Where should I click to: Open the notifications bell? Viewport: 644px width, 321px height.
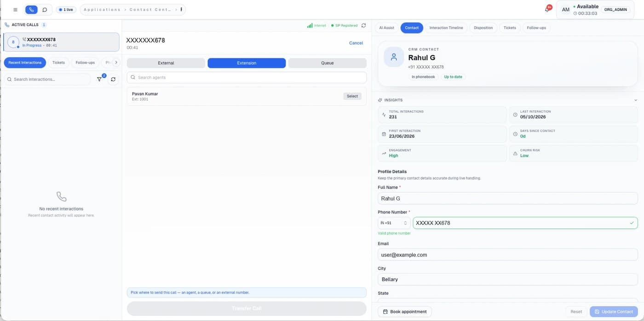[547, 9]
